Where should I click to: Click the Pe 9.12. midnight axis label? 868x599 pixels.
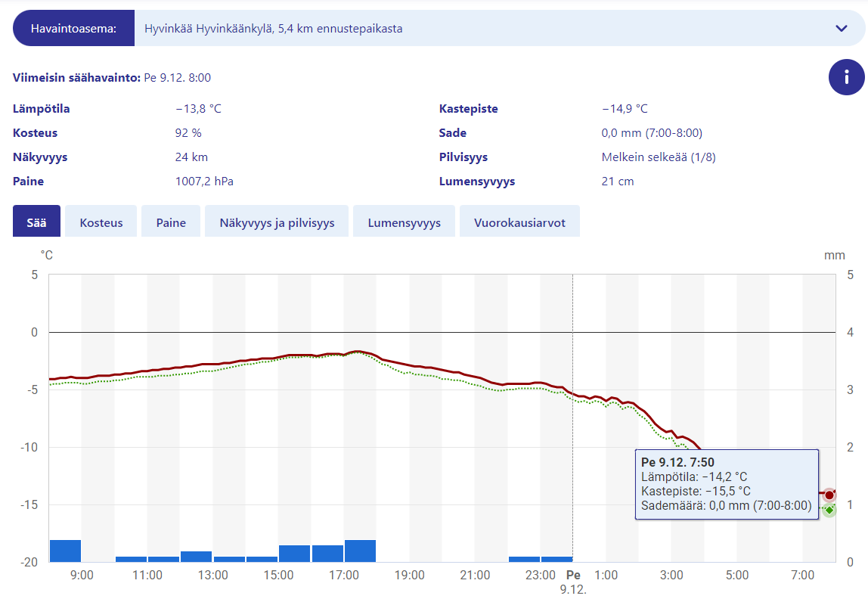click(573, 582)
